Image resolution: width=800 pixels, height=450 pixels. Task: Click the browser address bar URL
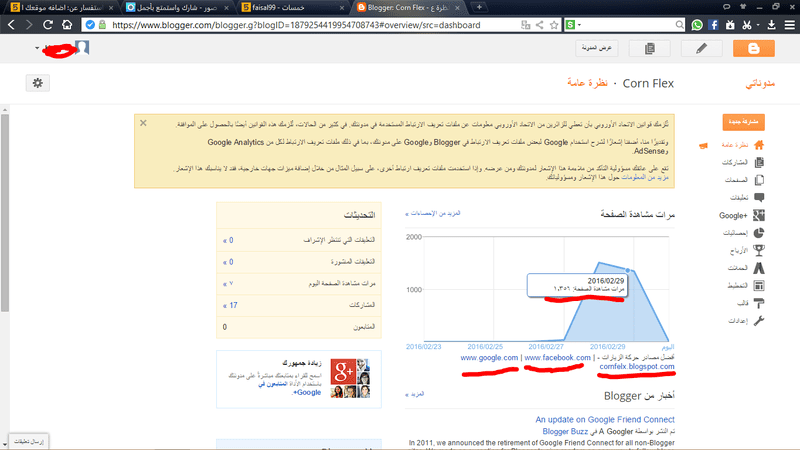[296, 25]
